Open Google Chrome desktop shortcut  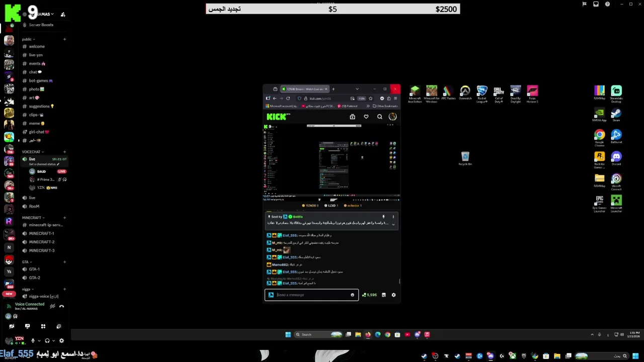pos(599,137)
